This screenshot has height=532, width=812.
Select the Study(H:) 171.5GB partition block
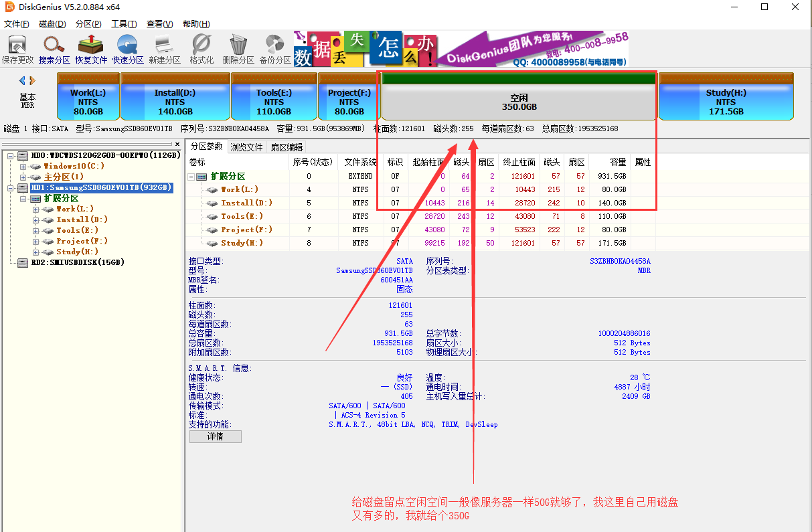(x=726, y=97)
